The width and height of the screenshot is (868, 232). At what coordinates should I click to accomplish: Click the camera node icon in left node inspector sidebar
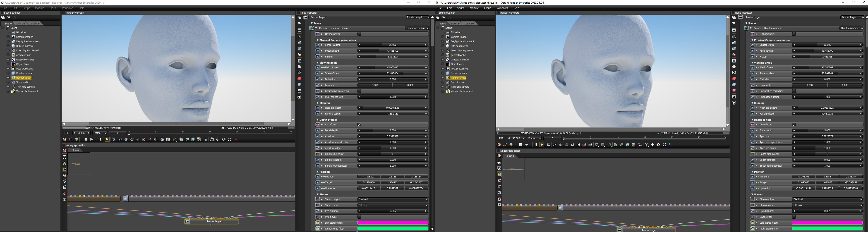299,37
